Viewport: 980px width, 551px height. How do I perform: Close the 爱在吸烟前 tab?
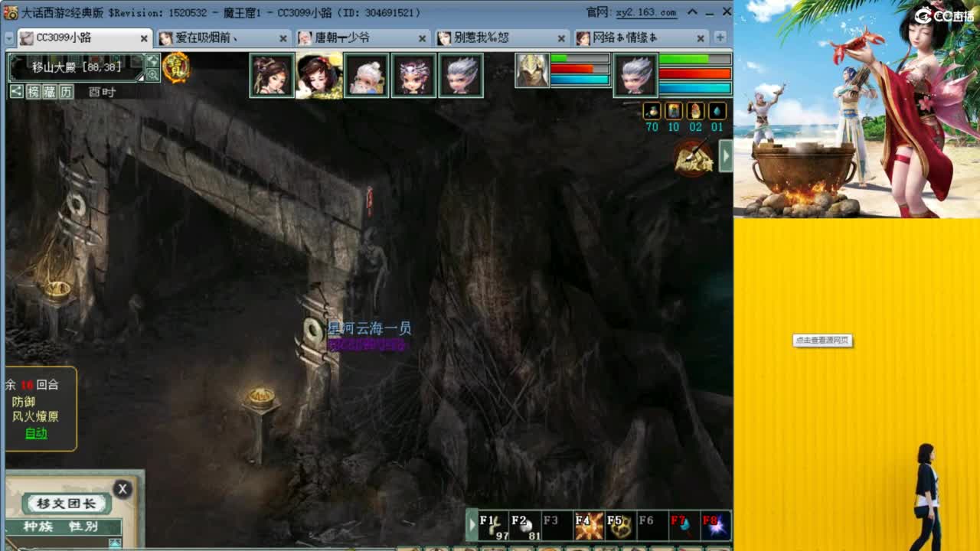coord(283,38)
